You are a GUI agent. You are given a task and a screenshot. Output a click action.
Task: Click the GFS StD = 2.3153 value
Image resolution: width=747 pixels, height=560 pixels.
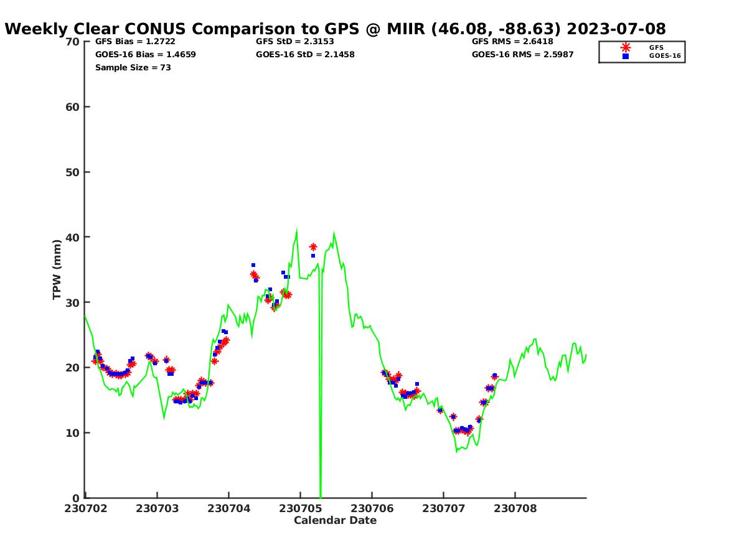[x=294, y=42]
